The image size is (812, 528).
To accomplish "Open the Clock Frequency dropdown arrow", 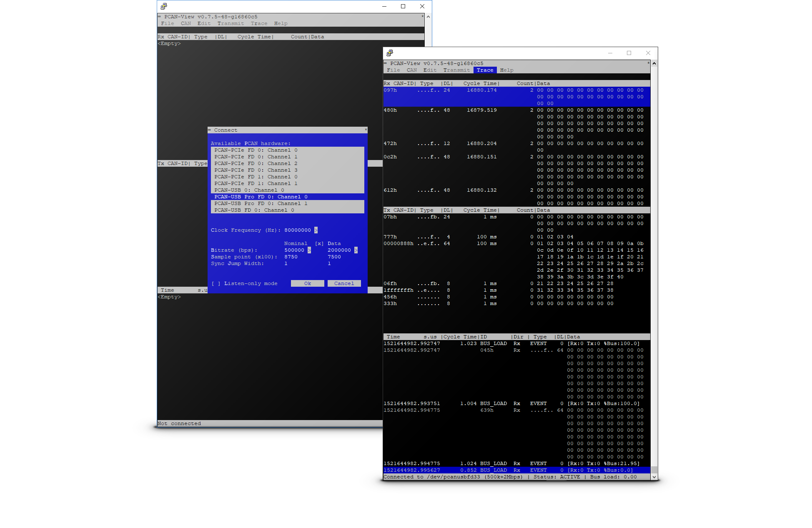I will 316,230.
